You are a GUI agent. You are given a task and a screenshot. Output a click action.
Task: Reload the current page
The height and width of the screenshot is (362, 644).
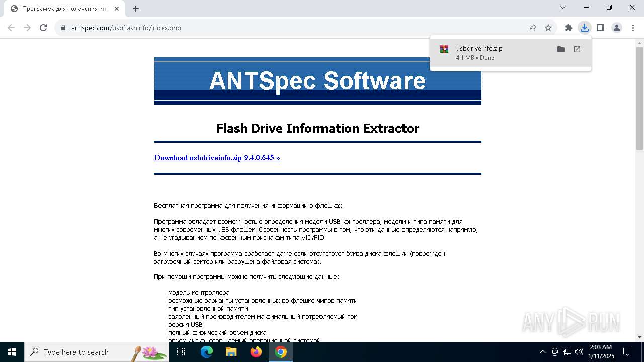pos(43,28)
